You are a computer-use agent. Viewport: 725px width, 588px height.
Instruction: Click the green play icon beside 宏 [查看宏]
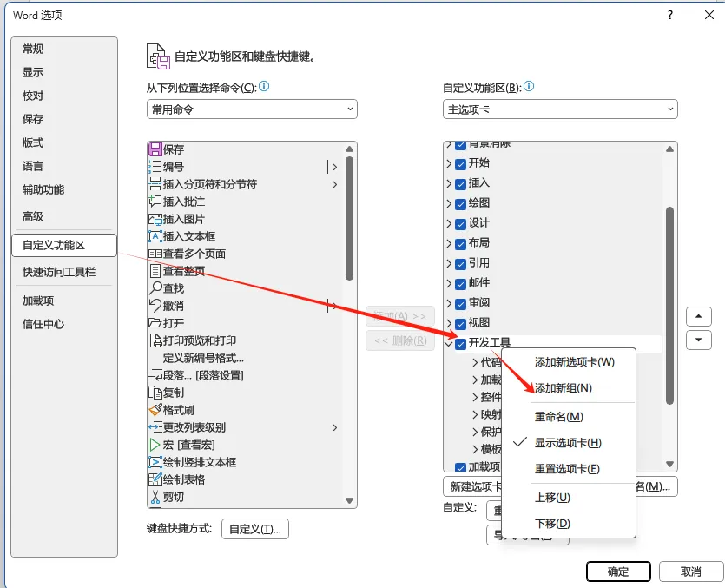[155, 445]
